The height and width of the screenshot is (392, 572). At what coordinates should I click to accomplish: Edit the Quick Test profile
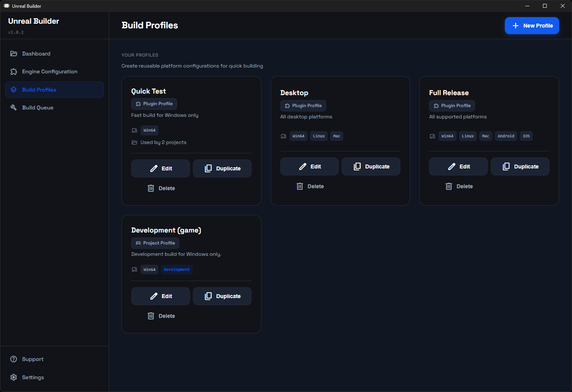click(160, 168)
